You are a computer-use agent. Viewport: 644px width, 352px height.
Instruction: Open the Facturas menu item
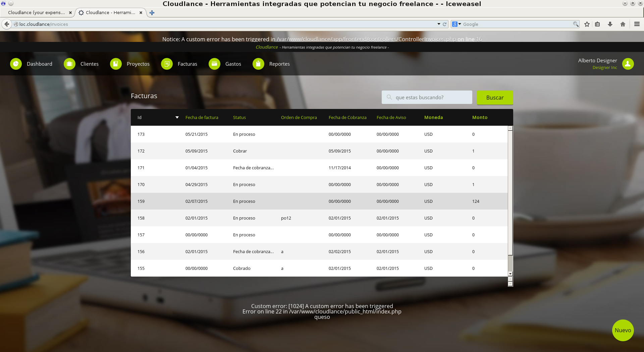[187, 64]
